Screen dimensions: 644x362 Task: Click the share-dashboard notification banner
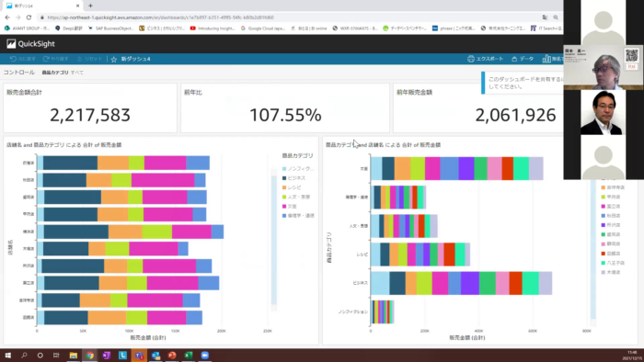click(523, 83)
